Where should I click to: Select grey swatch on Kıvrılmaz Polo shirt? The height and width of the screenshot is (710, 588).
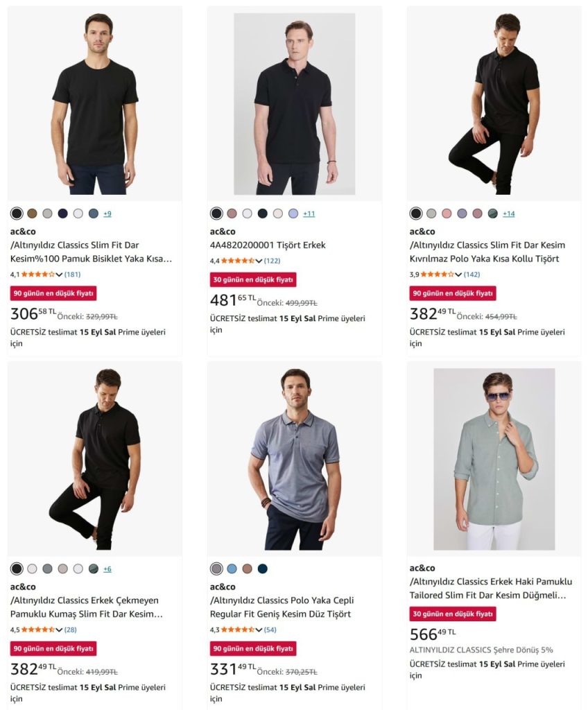tap(431, 214)
